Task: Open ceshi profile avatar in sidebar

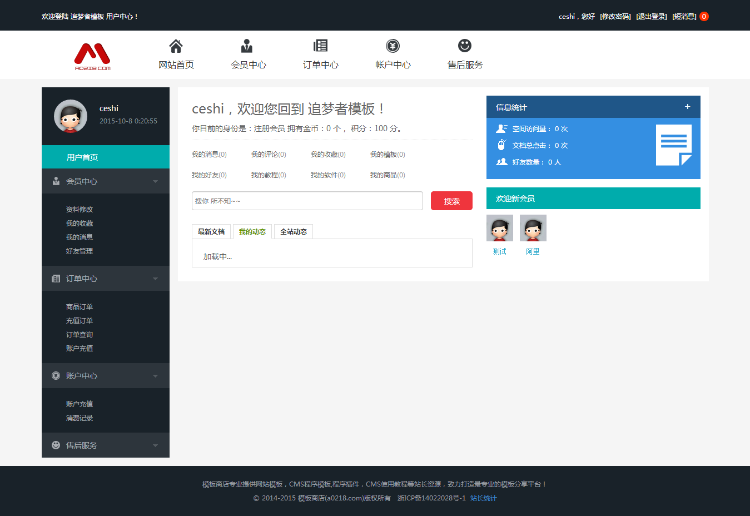Action: (x=70, y=116)
